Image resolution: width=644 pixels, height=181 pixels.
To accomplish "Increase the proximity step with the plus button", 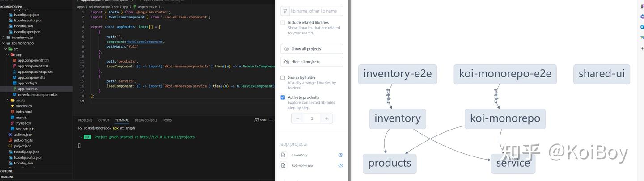I will point(326,118).
